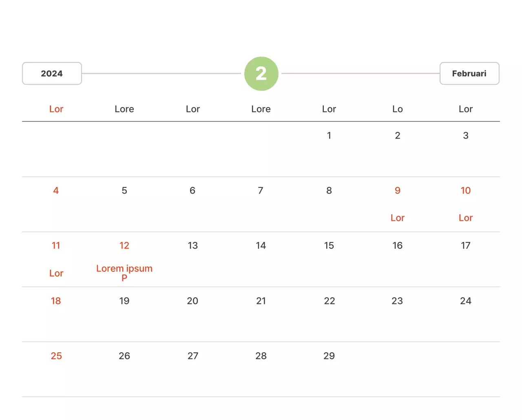This screenshot has height=420, width=522.
Task: Open the event under date 9
Action: click(397, 218)
